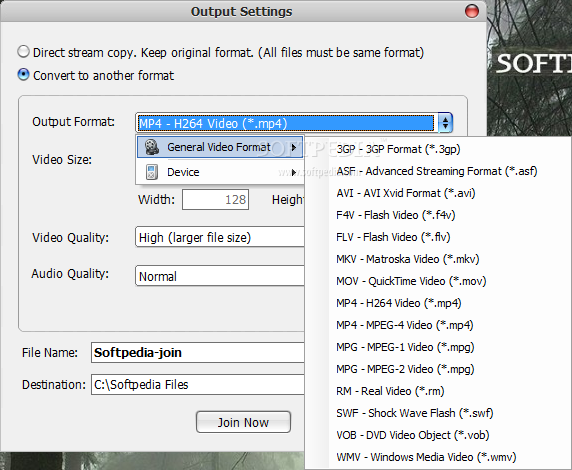Click the Width label
This screenshot has width=572, height=470.
point(156,200)
